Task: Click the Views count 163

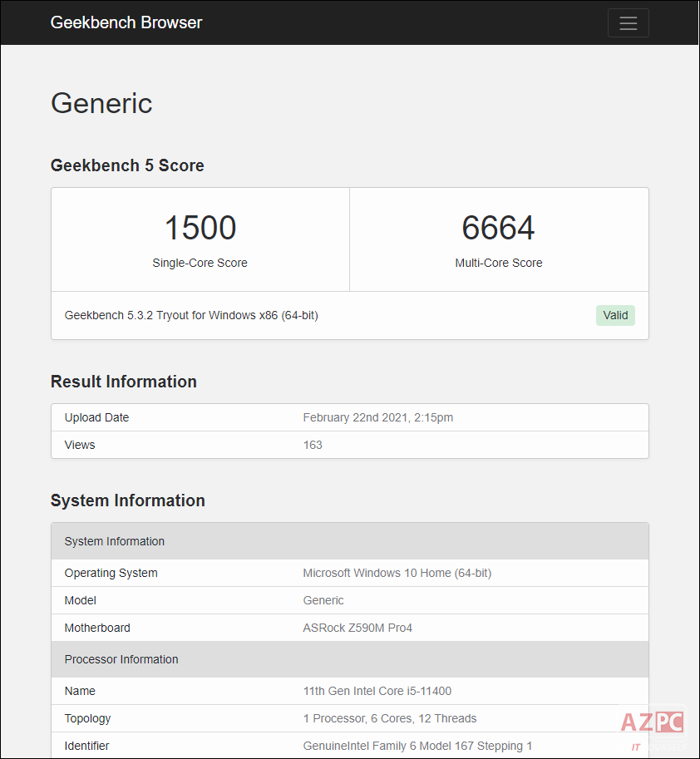Action: click(x=313, y=445)
